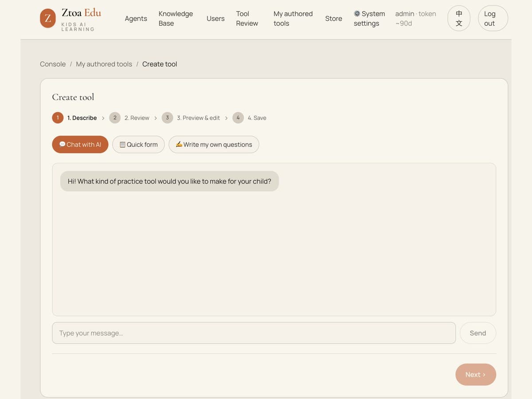
Task: Switch to Chat with AI mode
Action: (x=80, y=145)
